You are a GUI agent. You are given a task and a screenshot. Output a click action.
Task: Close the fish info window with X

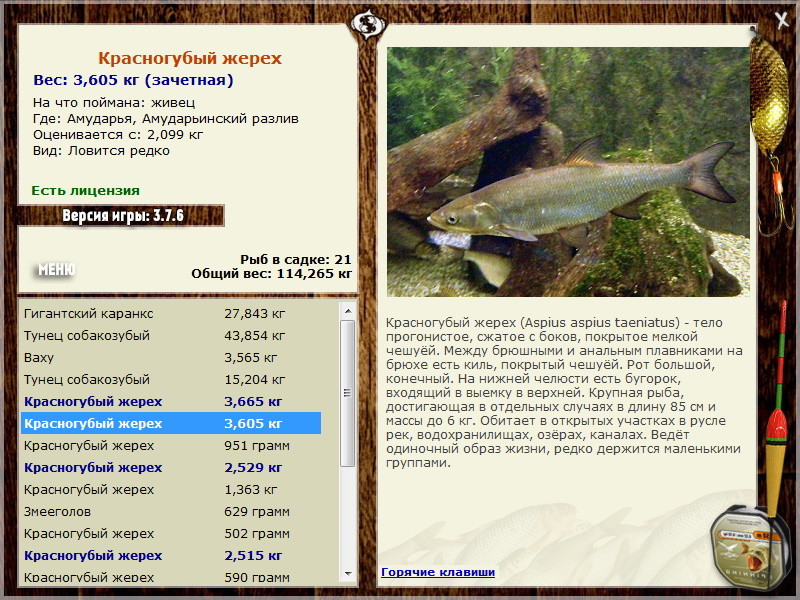coord(781,20)
